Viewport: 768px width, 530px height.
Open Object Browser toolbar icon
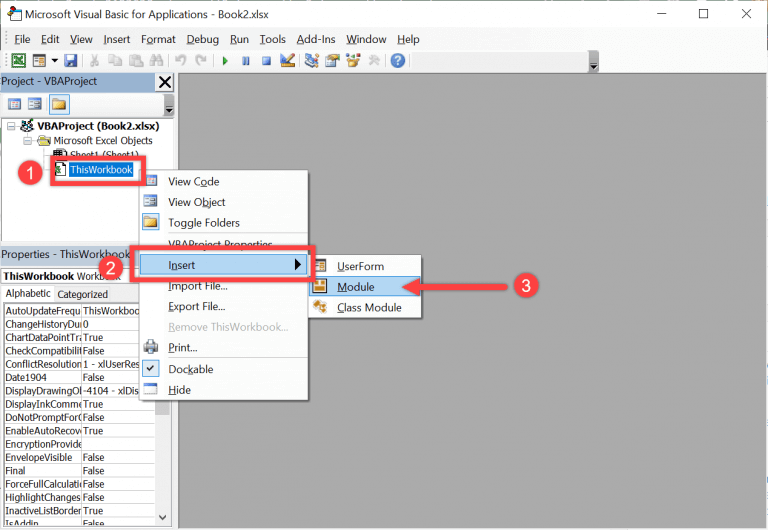353,61
